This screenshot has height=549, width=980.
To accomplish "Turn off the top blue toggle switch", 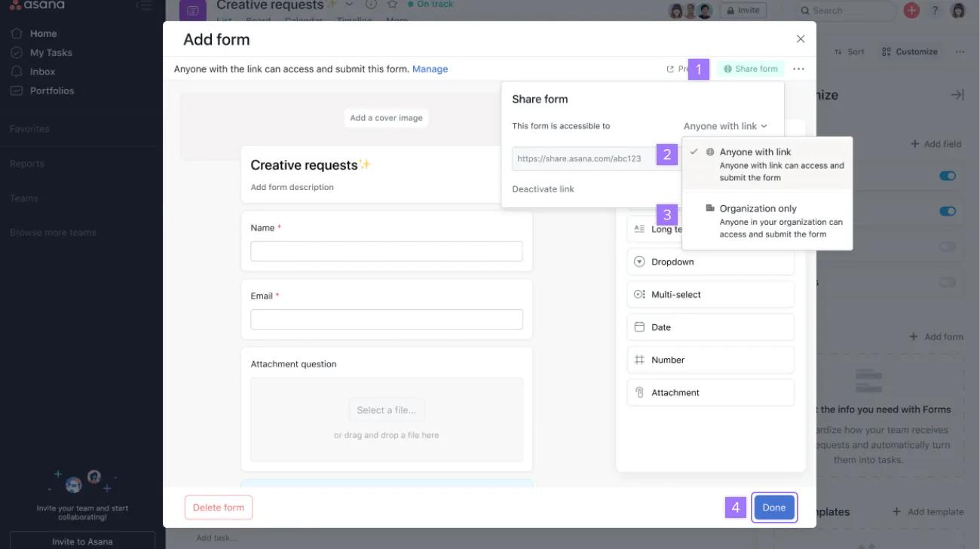I will click(947, 175).
